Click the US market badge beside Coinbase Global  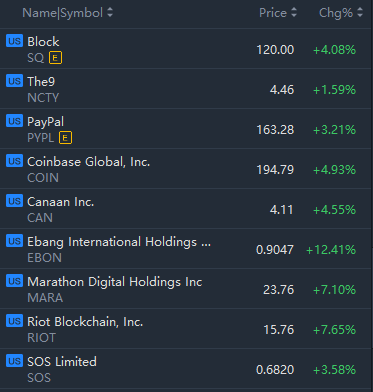pos(14,161)
